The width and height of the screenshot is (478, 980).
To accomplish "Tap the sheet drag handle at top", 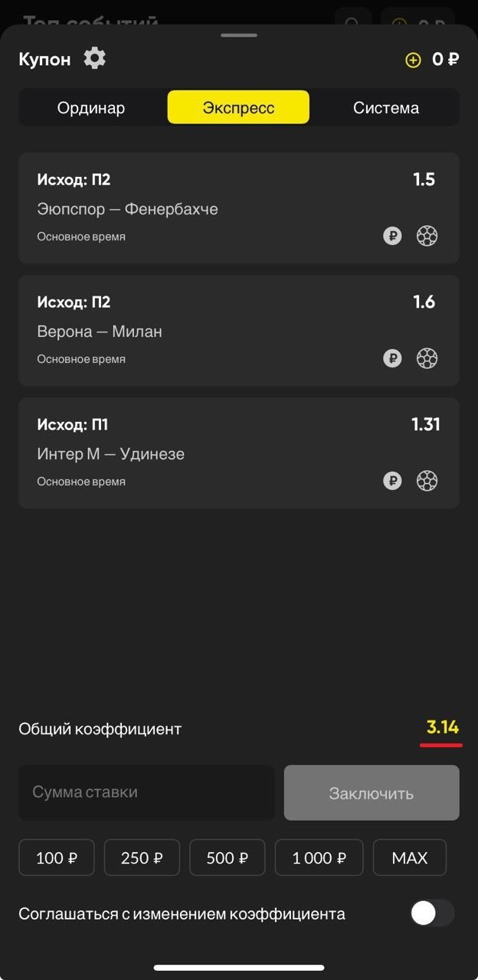I will pos(239,35).
